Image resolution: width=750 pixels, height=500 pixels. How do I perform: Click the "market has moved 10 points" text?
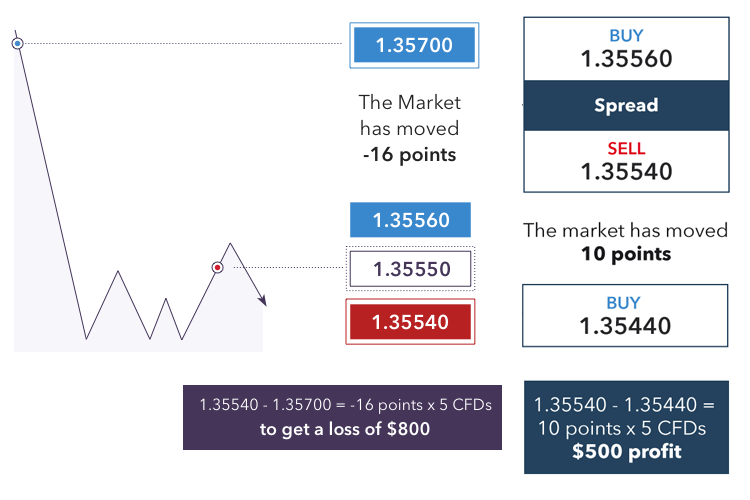(626, 242)
